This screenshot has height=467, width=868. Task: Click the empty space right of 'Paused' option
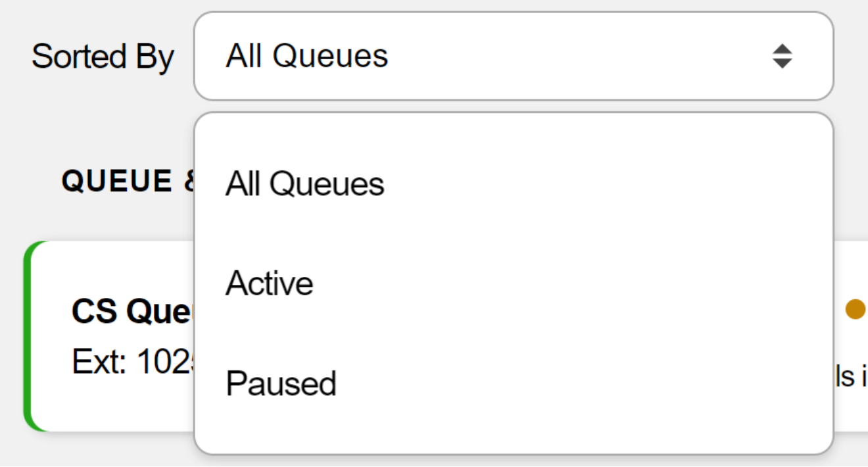(559, 383)
